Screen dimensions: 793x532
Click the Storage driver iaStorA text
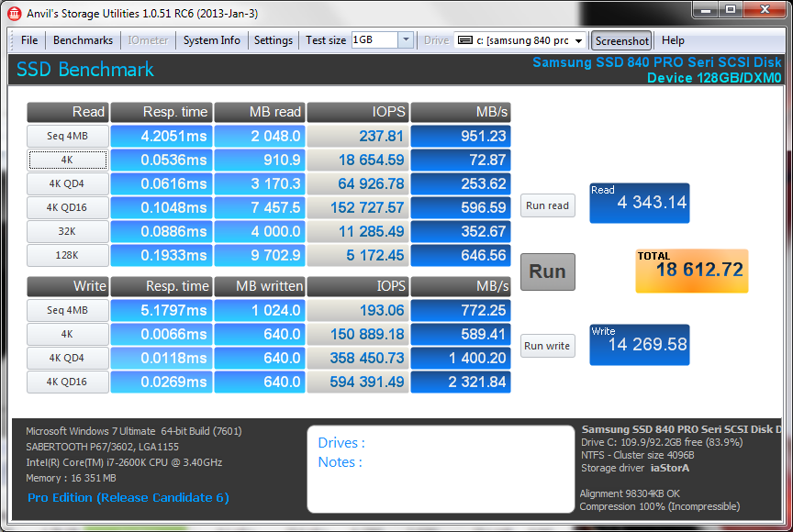pyautogui.click(x=635, y=468)
